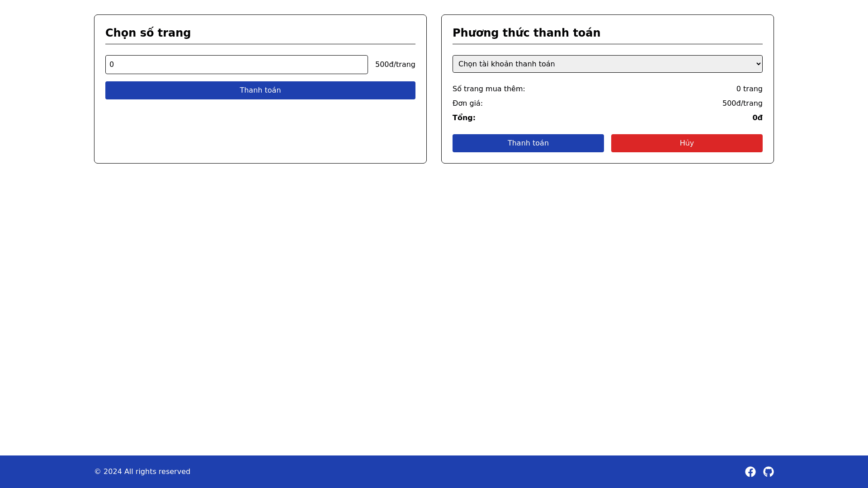
Task: Click the total amount '0đ'
Action: pos(757,118)
